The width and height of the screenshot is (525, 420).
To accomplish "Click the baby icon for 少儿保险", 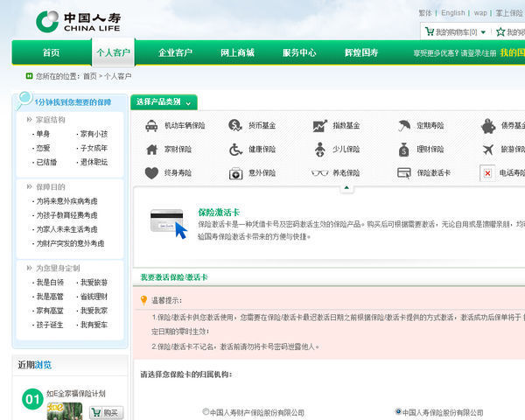I will [320, 150].
